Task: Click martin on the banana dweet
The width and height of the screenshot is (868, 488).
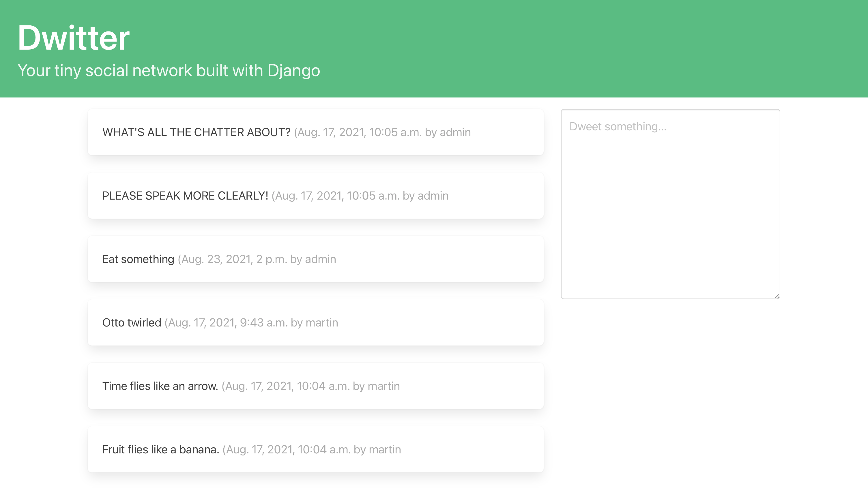Action: coord(384,449)
